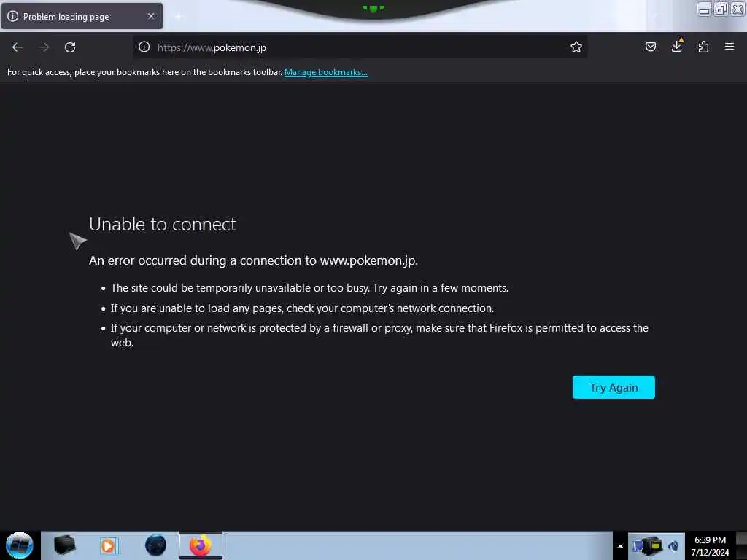
Task: Open the dark globe taskbar app
Action: [x=155, y=545]
